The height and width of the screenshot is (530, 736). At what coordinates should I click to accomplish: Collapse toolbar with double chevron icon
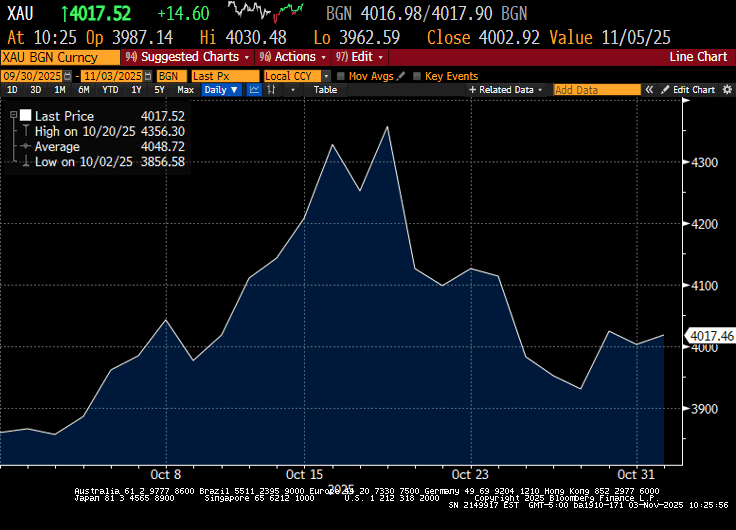coord(649,90)
